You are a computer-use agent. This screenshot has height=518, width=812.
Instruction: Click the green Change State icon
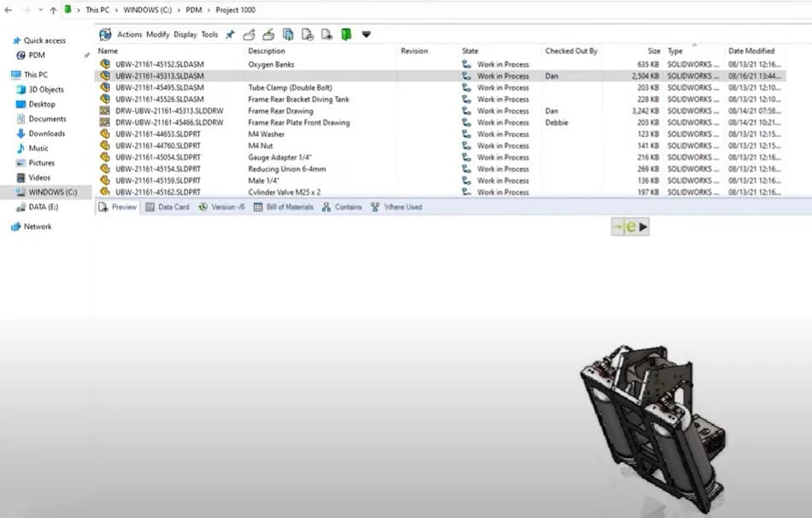pyautogui.click(x=346, y=35)
